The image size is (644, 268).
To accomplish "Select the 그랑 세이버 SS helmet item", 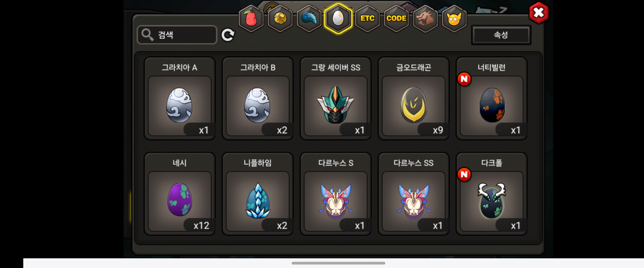I will tap(335, 99).
